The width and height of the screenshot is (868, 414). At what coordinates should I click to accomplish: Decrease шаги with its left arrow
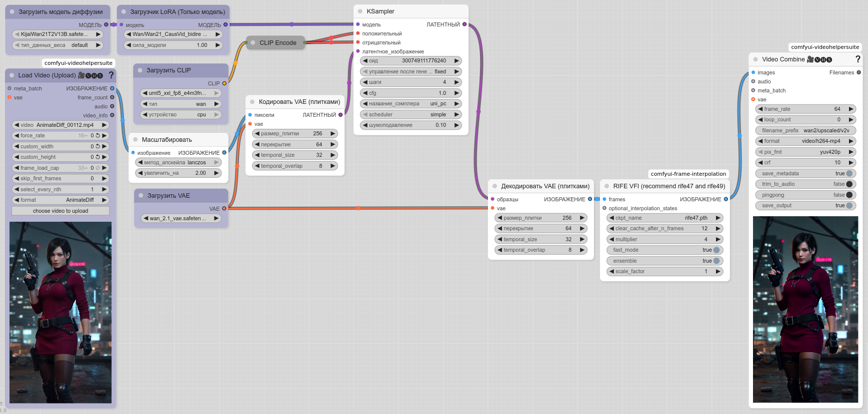tap(365, 82)
